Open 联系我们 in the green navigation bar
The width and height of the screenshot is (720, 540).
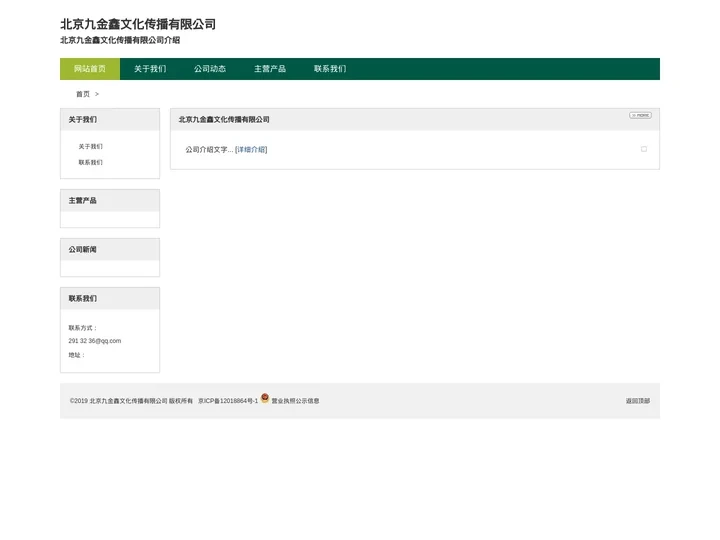pos(330,69)
